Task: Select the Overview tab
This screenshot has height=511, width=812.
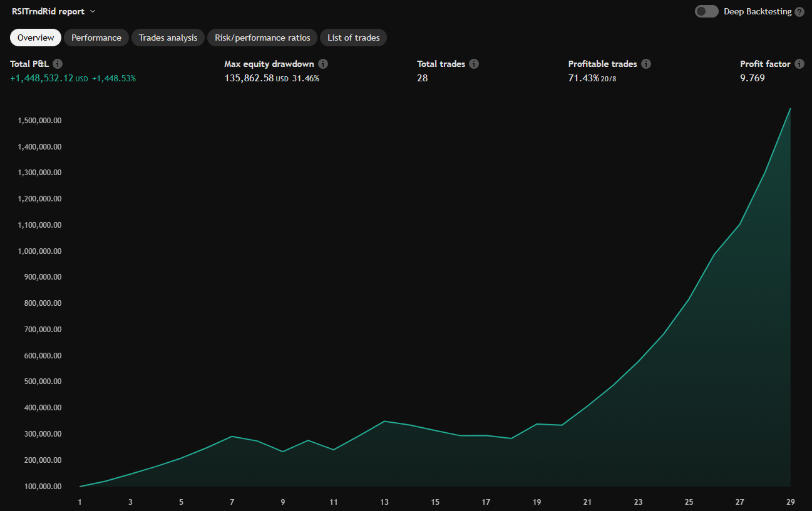Action: coord(35,38)
